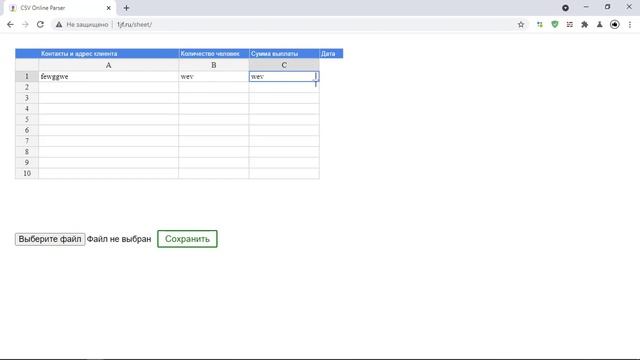Reload the current page
Image resolution: width=640 pixels, height=360 pixels.
click(40, 24)
